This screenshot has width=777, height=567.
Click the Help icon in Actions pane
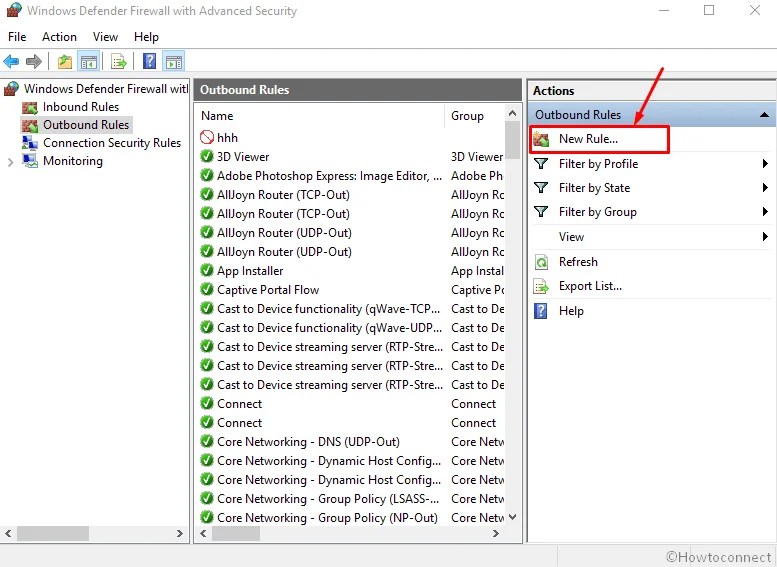(x=541, y=311)
